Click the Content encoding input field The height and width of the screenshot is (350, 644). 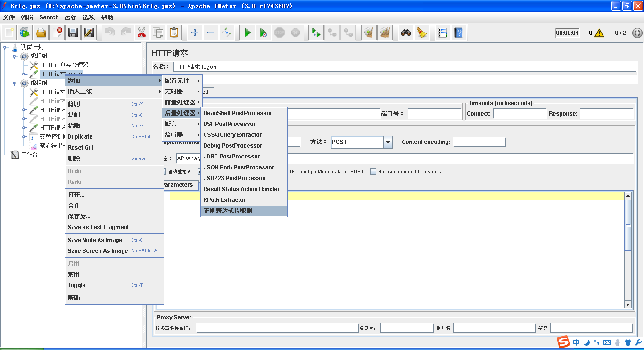479,142
